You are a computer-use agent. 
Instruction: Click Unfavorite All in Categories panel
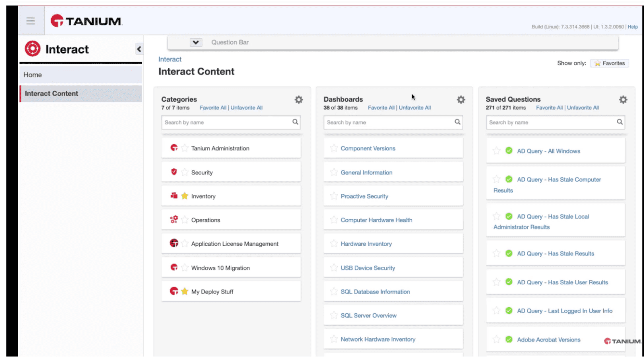coord(246,108)
